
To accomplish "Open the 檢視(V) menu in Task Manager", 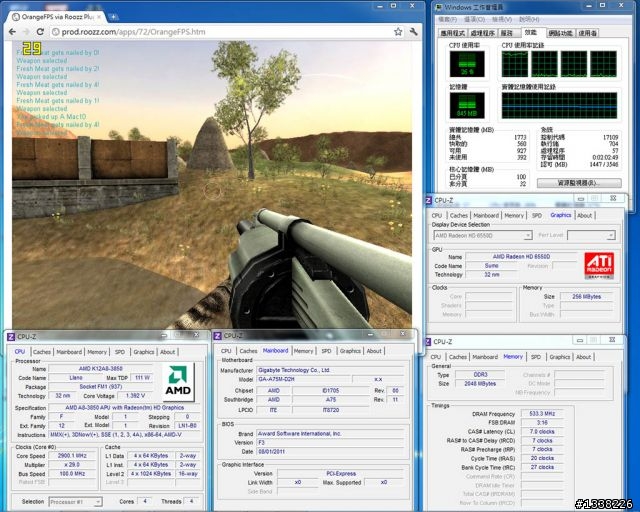I will pos(502,19).
